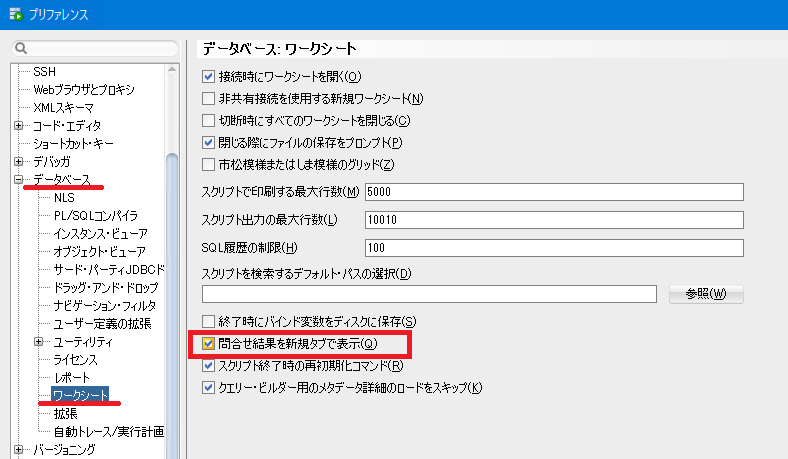Select レポート tree item
Image resolution: width=788 pixels, height=459 pixels.
(x=72, y=378)
